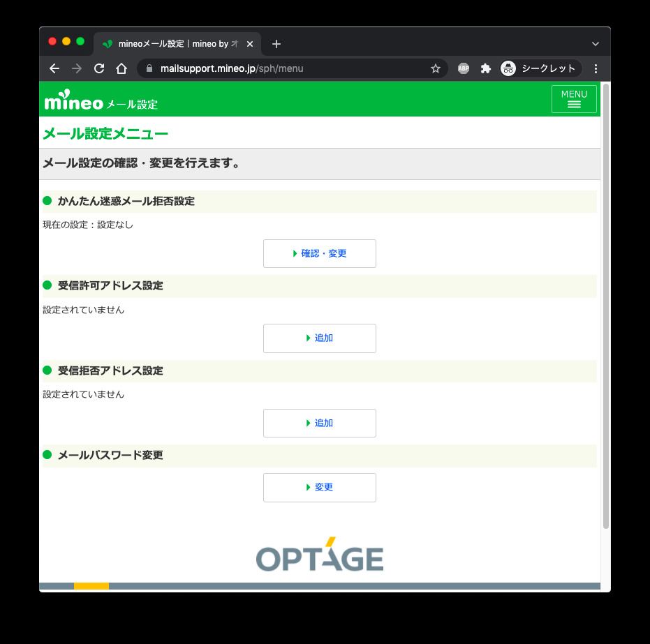Click the メールパスワード変更 section title
650x644 pixels.
click(110, 455)
